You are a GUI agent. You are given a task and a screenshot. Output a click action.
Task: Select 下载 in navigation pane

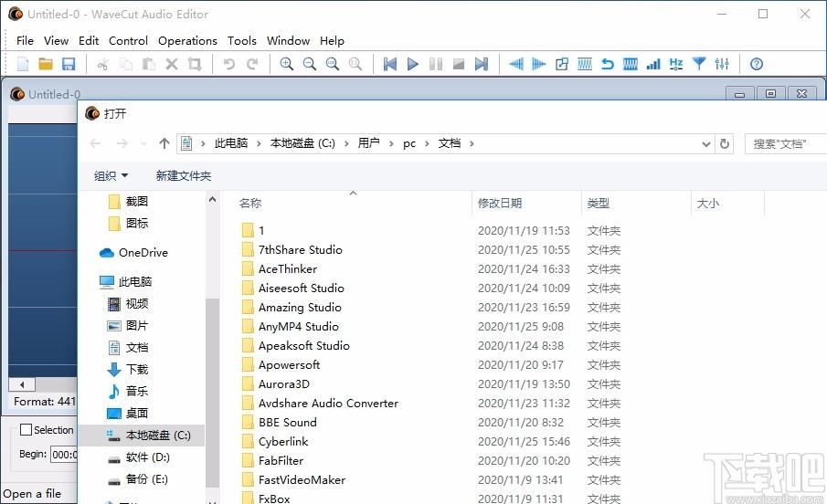(128, 369)
